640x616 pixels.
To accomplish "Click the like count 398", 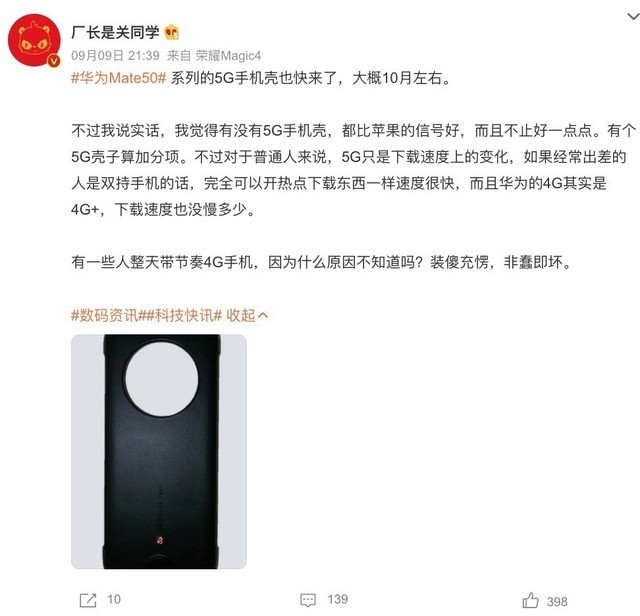I will click(557, 601).
